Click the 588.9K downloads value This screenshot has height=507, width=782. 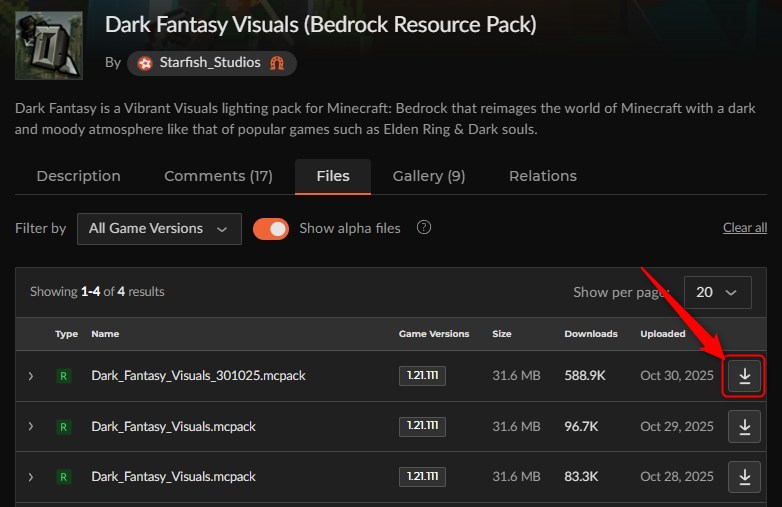click(x=585, y=376)
